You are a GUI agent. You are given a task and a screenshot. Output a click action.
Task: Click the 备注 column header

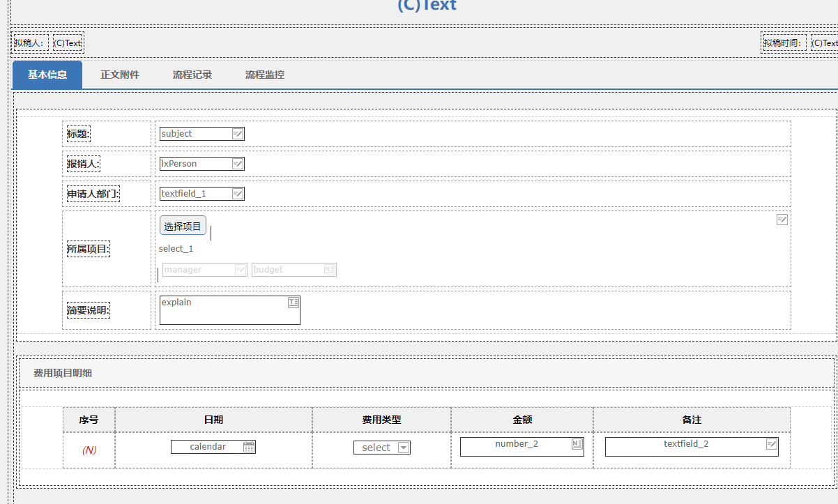pos(692,420)
